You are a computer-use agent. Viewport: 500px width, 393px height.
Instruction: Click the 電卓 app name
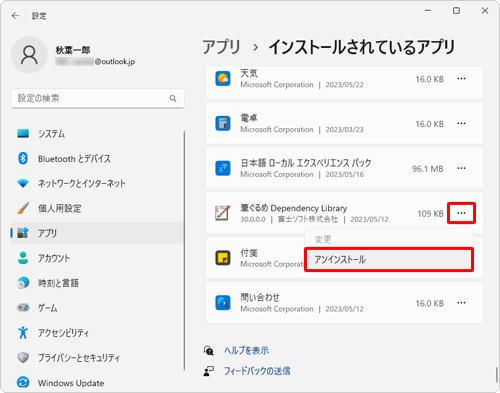(x=249, y=118)
